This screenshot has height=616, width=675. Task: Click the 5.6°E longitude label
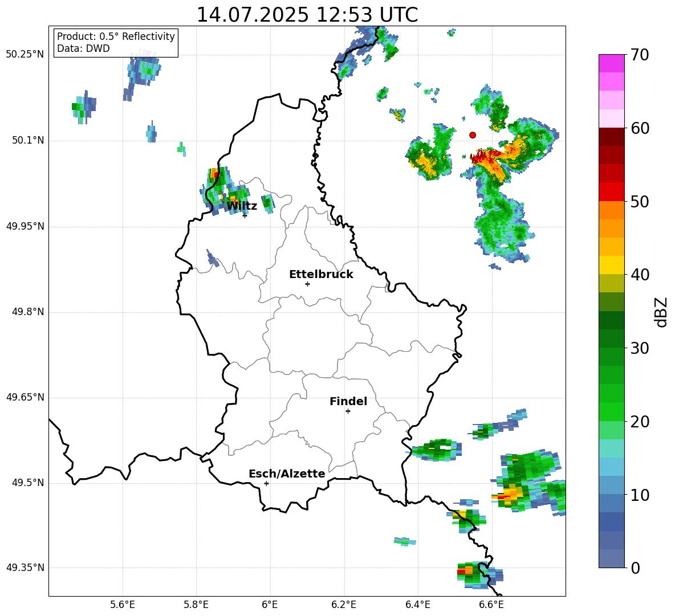123,605
